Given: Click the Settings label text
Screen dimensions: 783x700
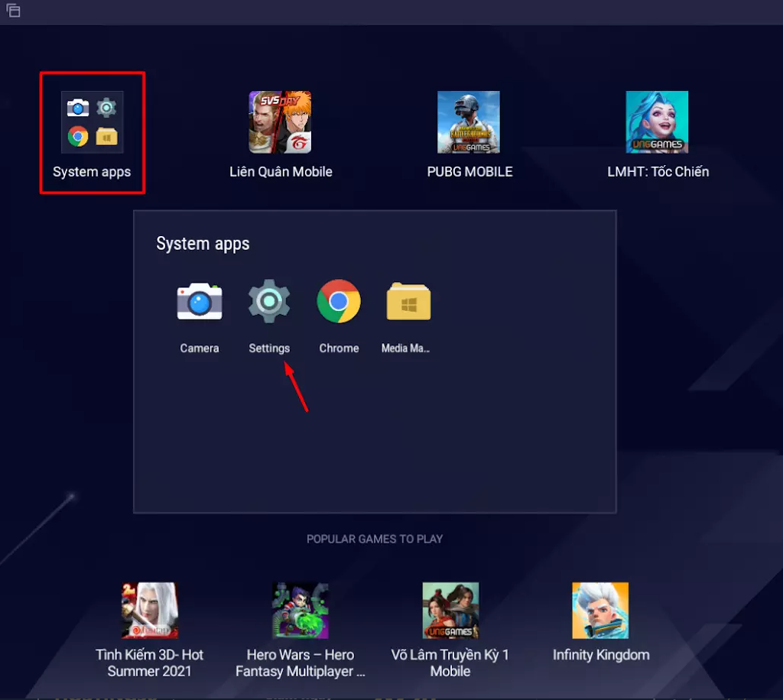Looking at the screenshot, I should pos(269,348).
